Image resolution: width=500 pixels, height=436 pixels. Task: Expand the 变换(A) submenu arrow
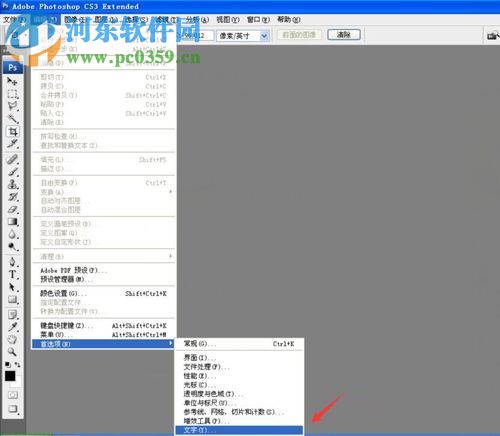click(x=170, y=192)
